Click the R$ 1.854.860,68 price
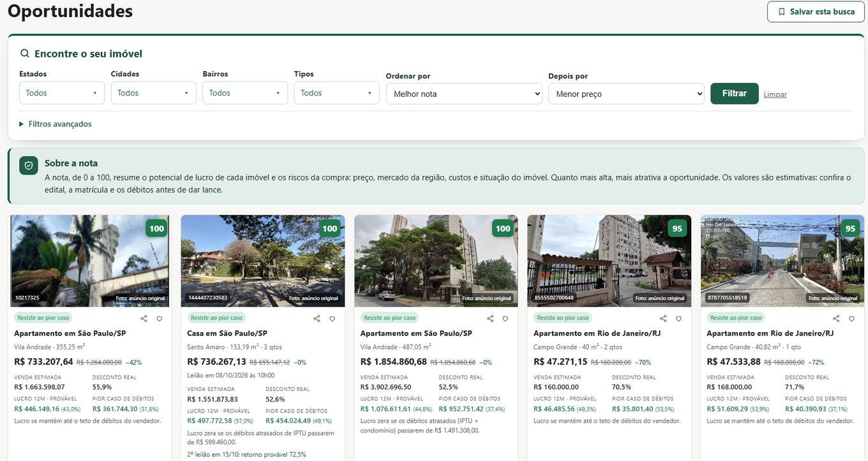Viewport: 868px width, 461px height. (x=394, y=362)
